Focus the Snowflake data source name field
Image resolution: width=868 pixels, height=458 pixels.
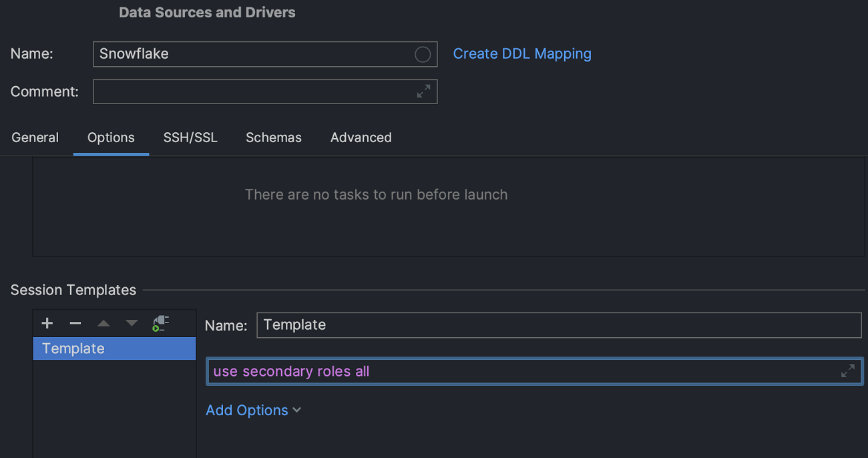coord(254,54)
